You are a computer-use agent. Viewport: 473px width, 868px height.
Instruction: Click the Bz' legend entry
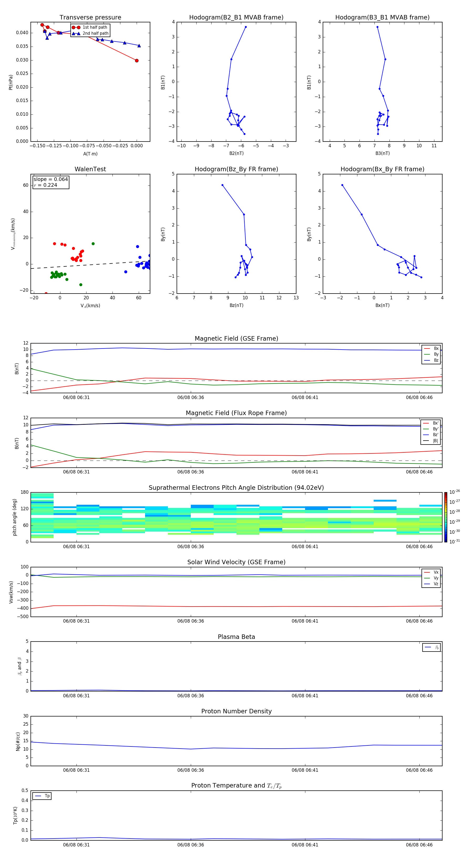click(x=431, y=435)
